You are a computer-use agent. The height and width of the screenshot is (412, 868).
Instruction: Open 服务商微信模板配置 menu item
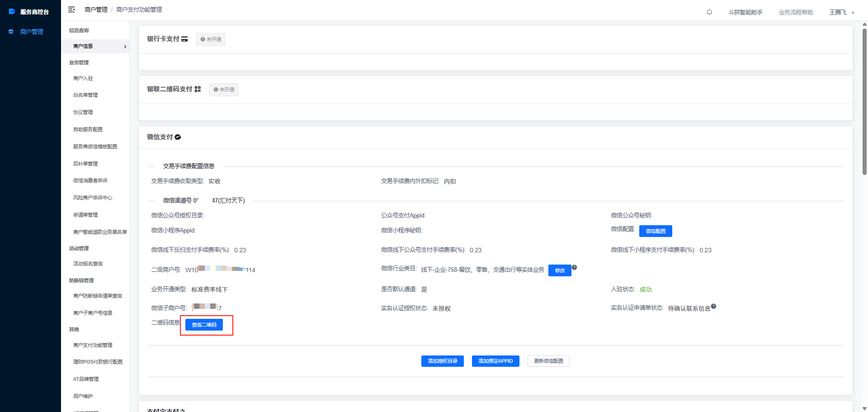[x=95, y=147]
